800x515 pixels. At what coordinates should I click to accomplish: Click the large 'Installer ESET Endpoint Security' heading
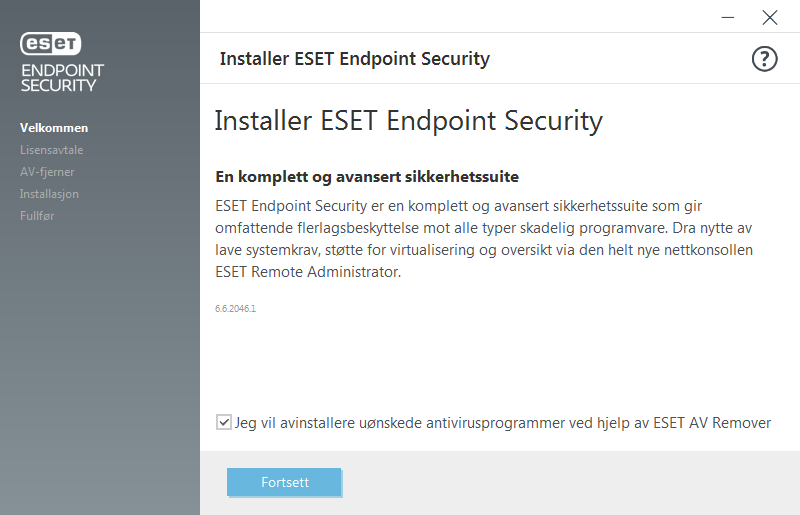(409, 121)
